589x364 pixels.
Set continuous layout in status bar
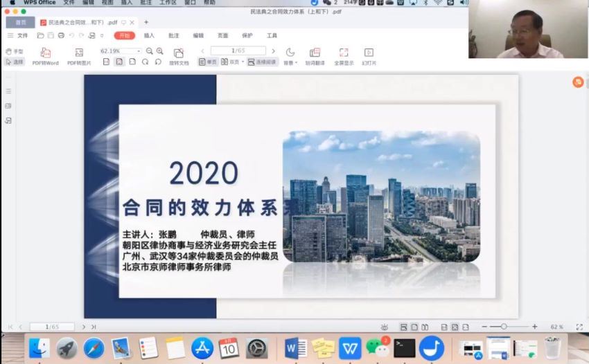[x=403, y=327]
